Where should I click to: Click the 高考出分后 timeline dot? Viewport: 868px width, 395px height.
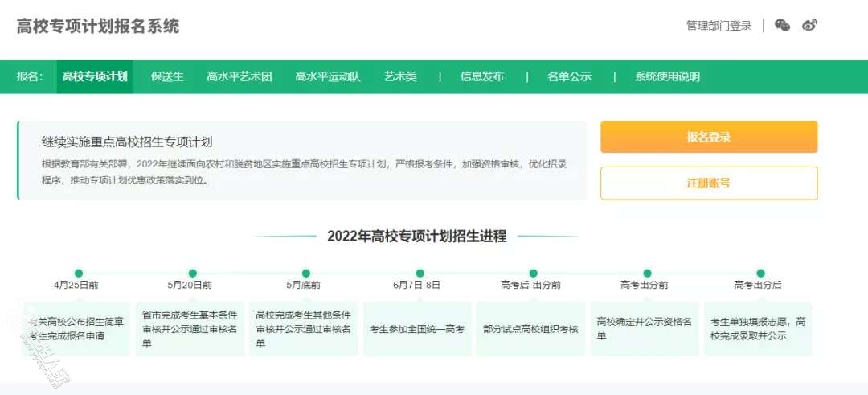[760, 273]
